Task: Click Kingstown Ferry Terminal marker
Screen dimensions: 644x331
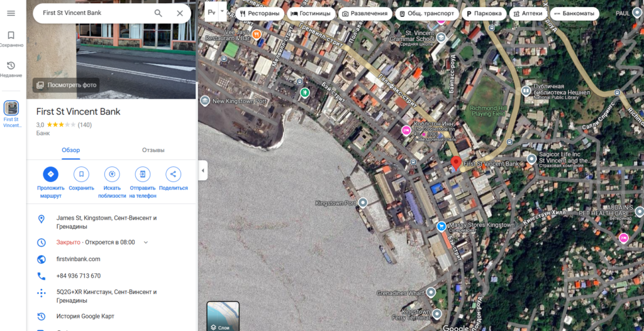Action: tap(437, 314)
